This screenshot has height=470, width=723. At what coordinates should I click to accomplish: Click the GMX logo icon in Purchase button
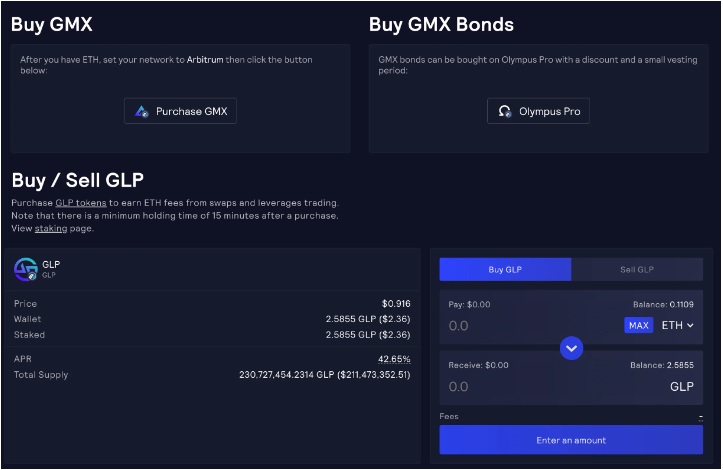tap(142, 112)
